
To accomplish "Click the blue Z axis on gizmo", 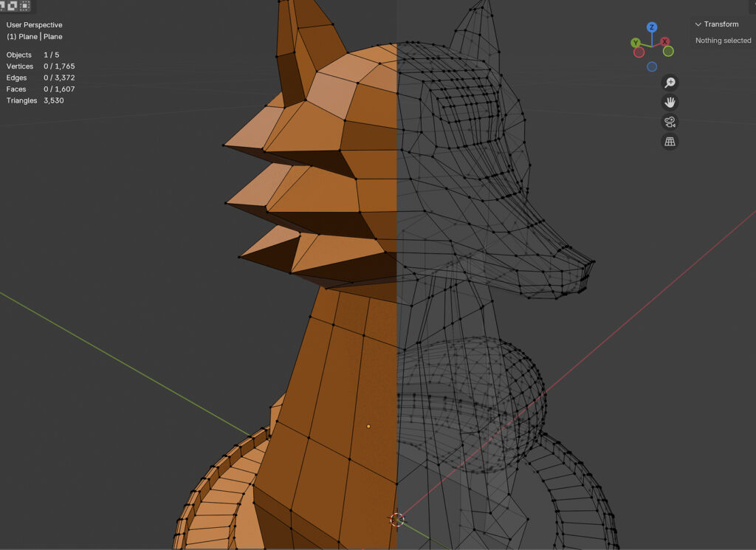I will click(652, 27).
